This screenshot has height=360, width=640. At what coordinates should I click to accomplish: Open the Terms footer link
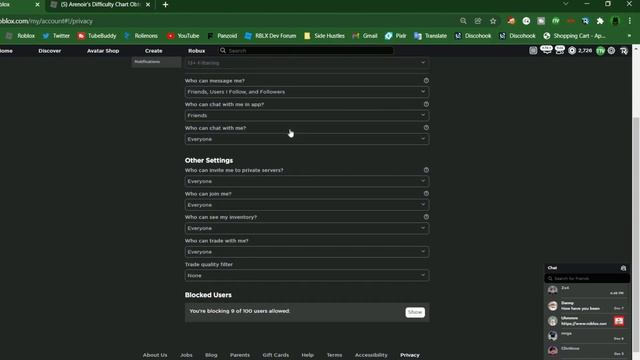[x=334, y=355]
